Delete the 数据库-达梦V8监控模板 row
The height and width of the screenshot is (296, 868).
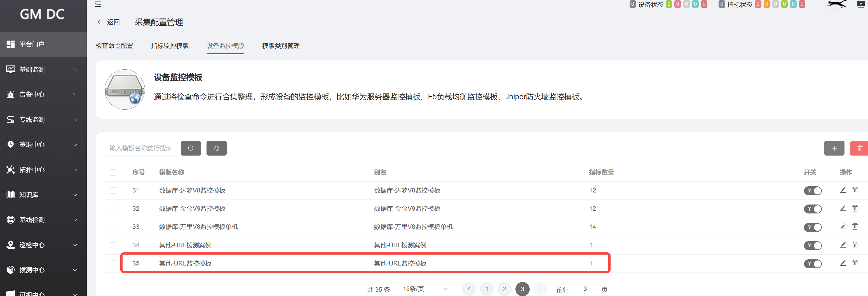tap(855, 190)
